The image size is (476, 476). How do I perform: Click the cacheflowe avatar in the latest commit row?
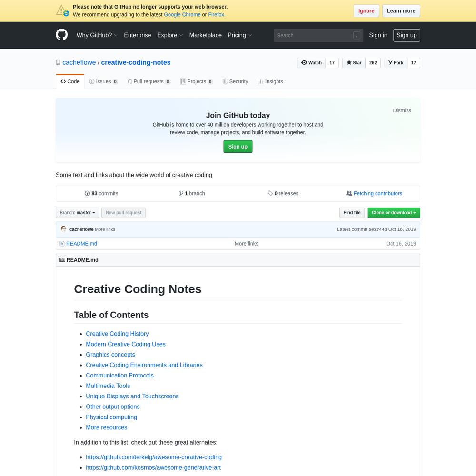point(63,229)
